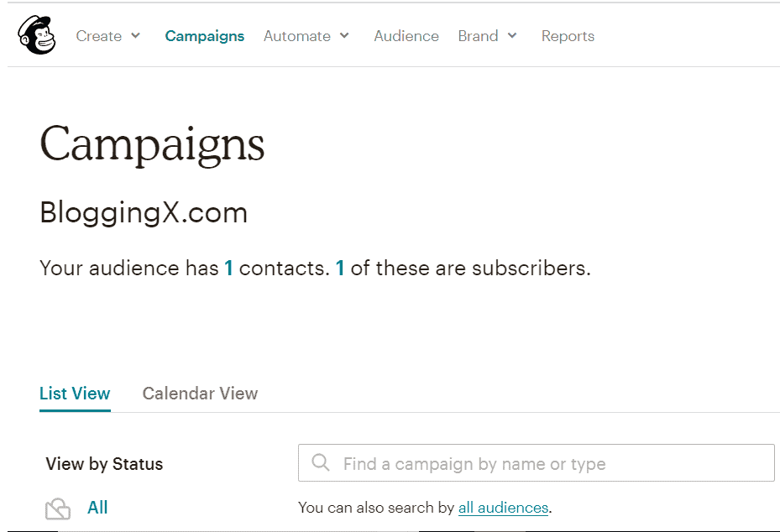This screenshot has width=780, height=532.
Task: Click the BloggingX.com audience name
Action: (144, 213)
